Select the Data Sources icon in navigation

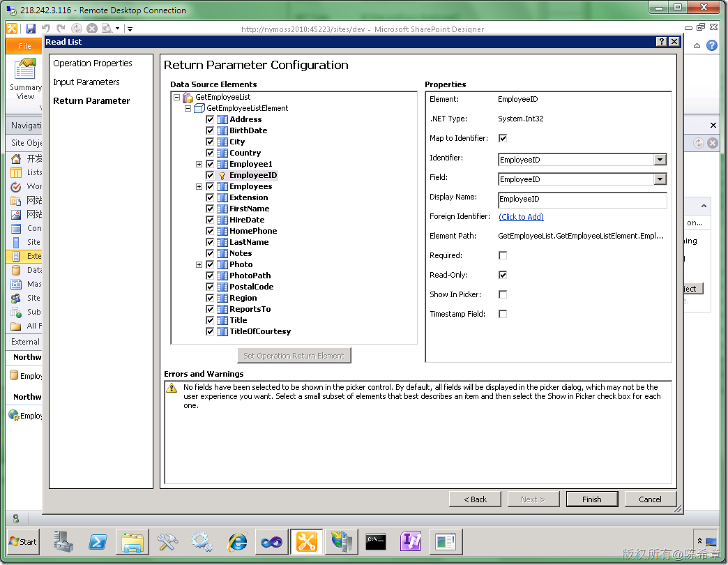16,270
